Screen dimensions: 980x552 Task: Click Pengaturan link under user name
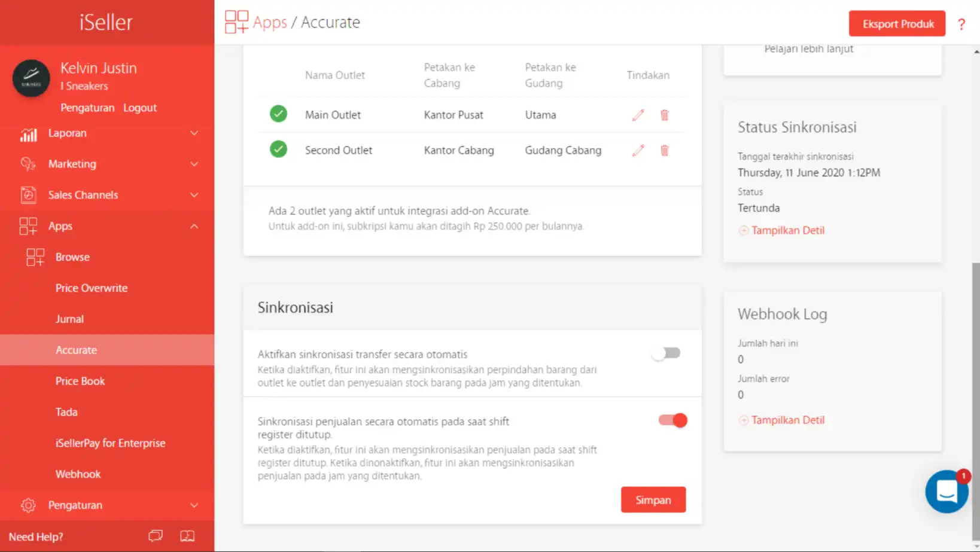(x=87, y=108)
